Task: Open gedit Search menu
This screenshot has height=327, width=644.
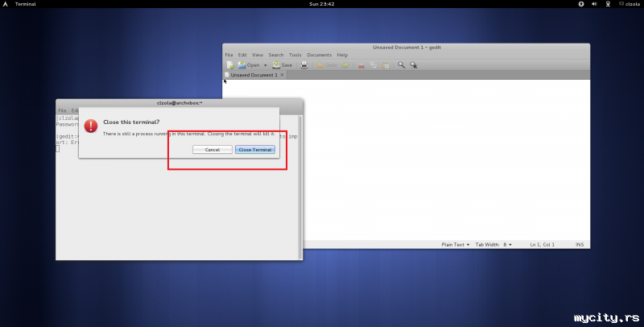Action: [x=276, y=55]
